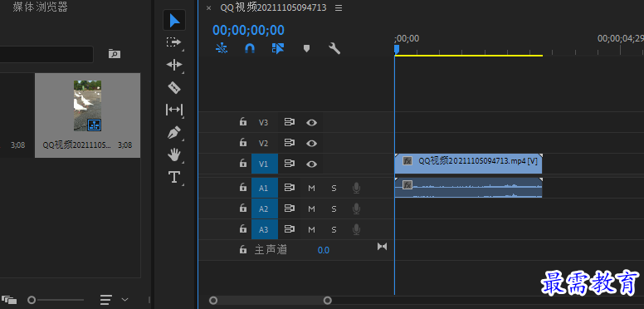Toggle V3 track visibility eye
This screenshot has height=309, width=644.
coord(312,122)
